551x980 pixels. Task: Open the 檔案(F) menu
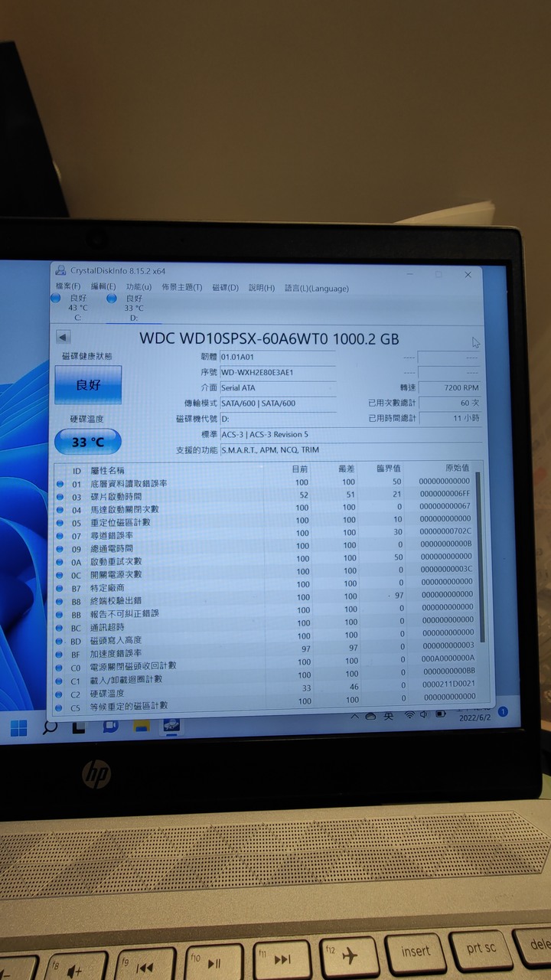coord(68,286)
